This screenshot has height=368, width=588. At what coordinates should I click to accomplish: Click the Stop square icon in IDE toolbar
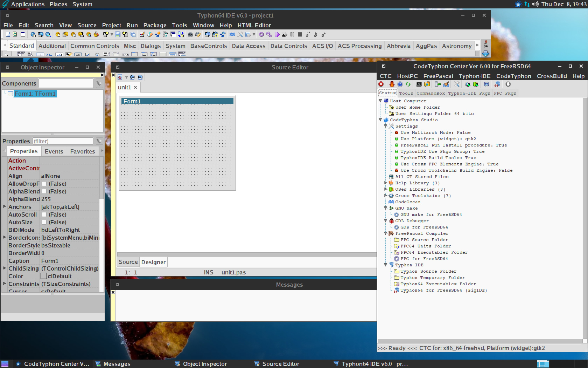pos(300,34)
